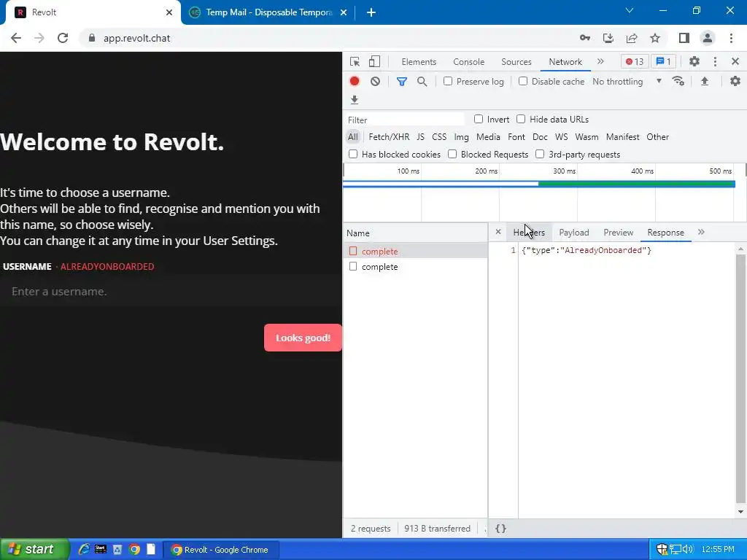This screenshot has width=747, height=560.
Task: Open network search magnifier
Action: coord(422,82)
